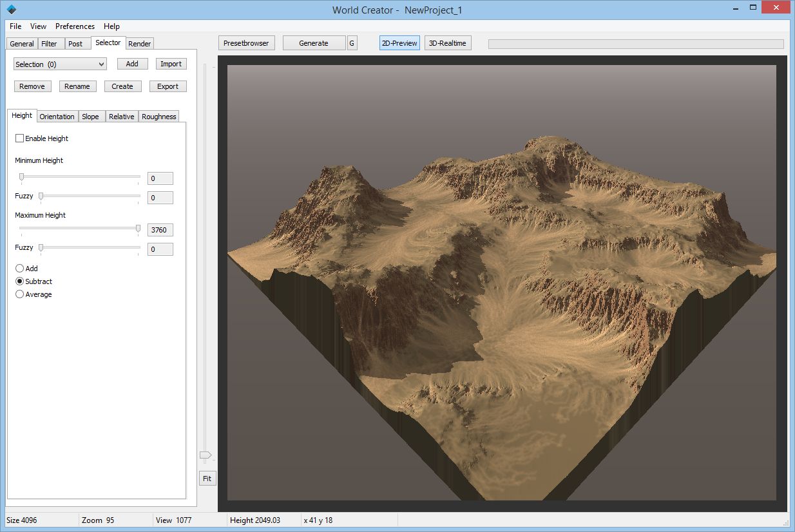This screenshot has height=532, width=795.
Task: Click the Generate button
Action: click(314, 43)
